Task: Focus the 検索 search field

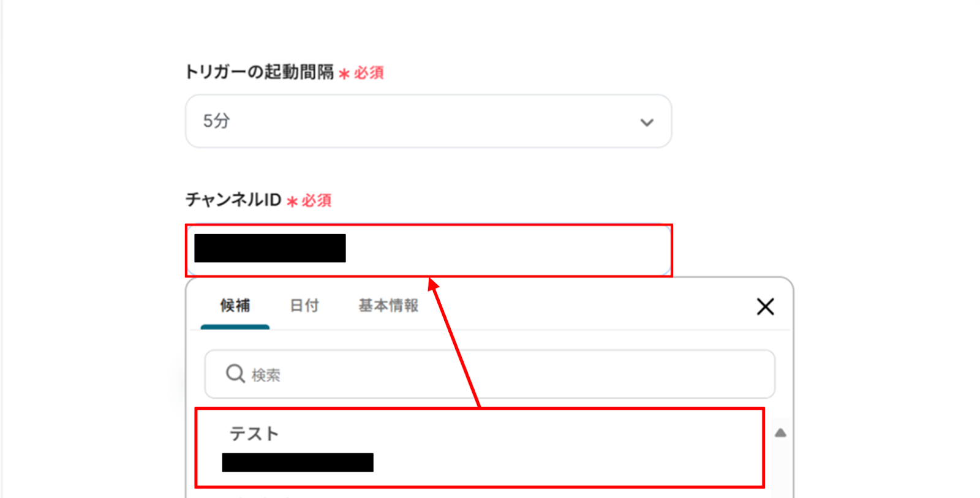Action: click(490, 374)
